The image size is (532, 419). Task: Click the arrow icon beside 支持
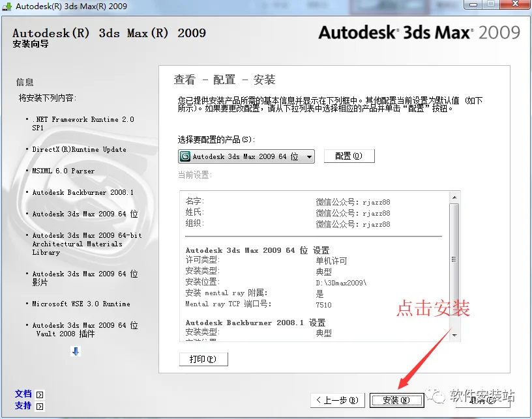[x=40, y=406]
